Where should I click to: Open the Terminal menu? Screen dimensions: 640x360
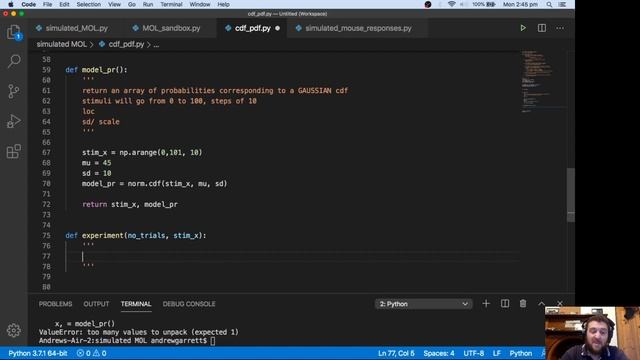[x=171, y=4]
